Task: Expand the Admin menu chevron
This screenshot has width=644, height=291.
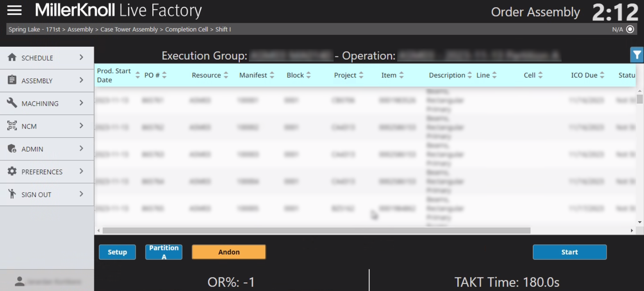Action: (x=81, y=148)
